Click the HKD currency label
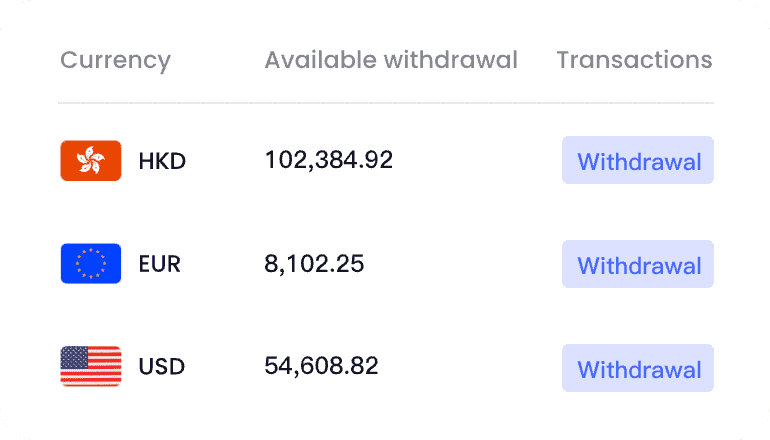Screen dimensions: 770x440 (162, 161)
